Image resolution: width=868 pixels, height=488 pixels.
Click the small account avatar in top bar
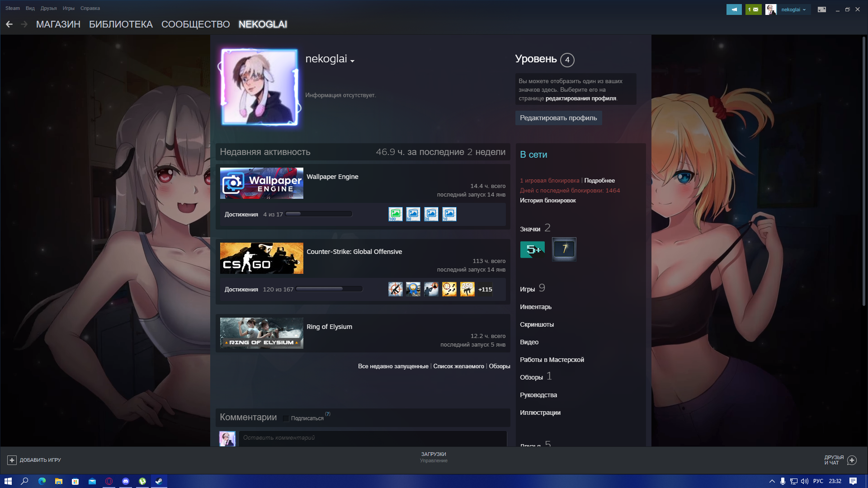click(x=771, y=9)
